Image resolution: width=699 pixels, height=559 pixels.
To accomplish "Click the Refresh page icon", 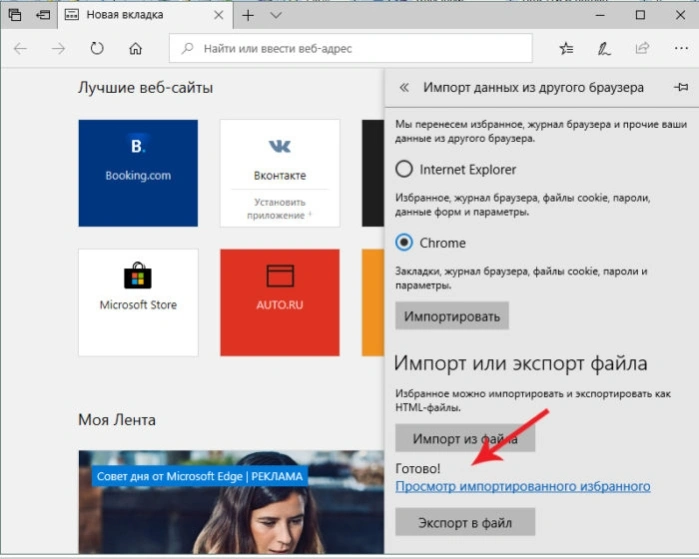I will coord(97,48).
